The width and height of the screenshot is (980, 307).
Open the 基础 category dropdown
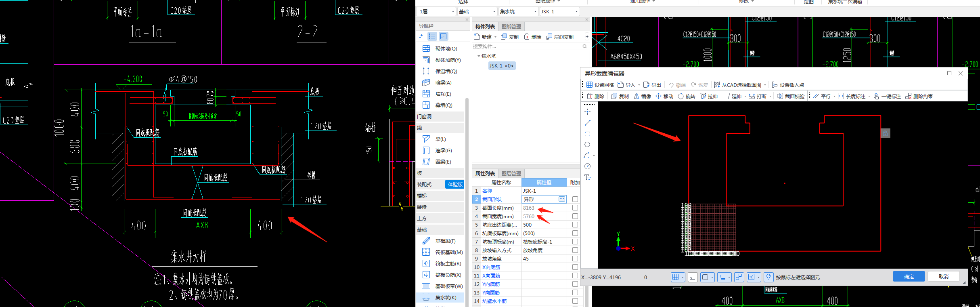click(477, 11)
